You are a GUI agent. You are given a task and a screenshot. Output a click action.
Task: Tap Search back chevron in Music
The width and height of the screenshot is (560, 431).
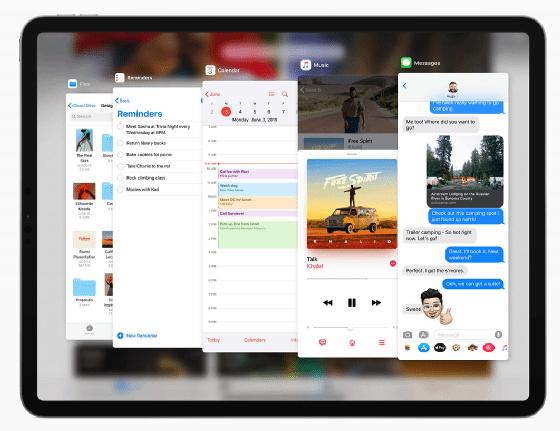click(311, 90)
